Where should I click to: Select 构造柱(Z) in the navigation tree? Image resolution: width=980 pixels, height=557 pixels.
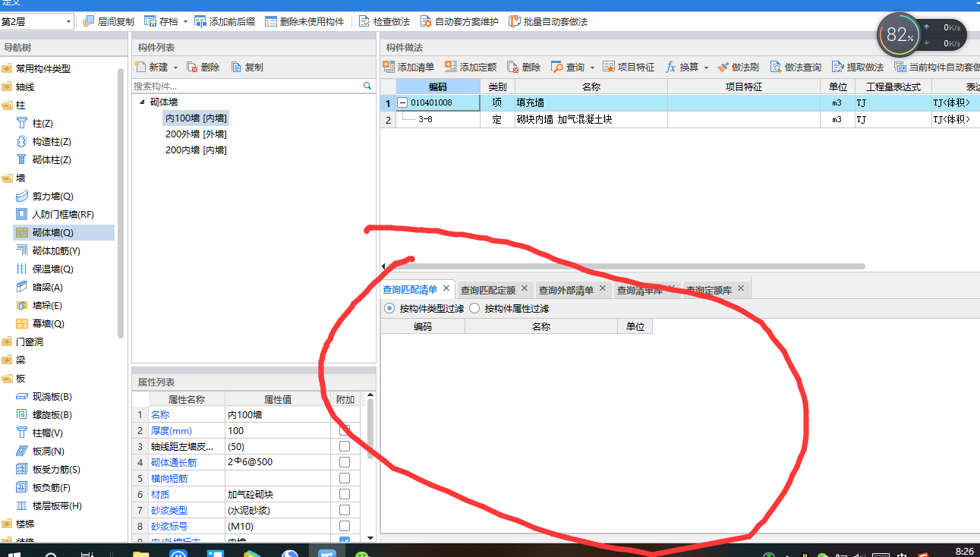[51, 142]
